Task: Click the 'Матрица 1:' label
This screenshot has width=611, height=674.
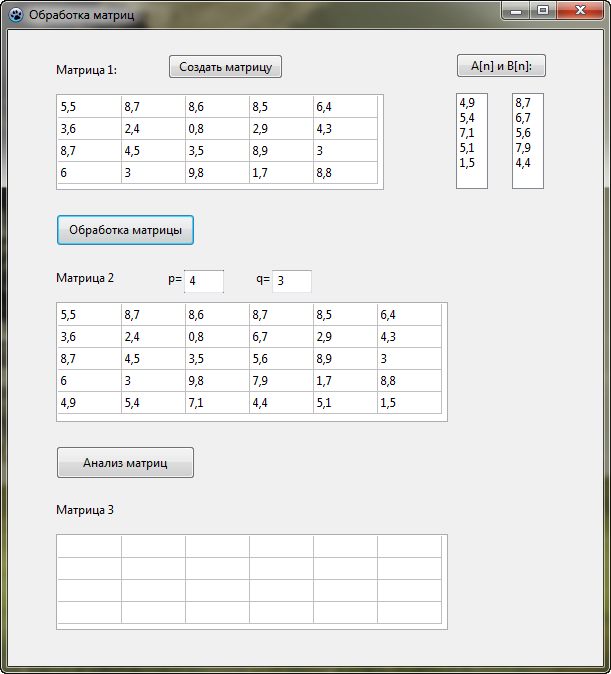Action: 86,70
